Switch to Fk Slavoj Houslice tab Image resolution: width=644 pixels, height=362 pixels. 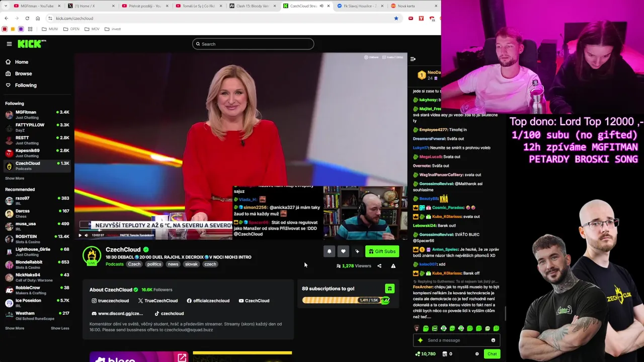tap(359, 6)
